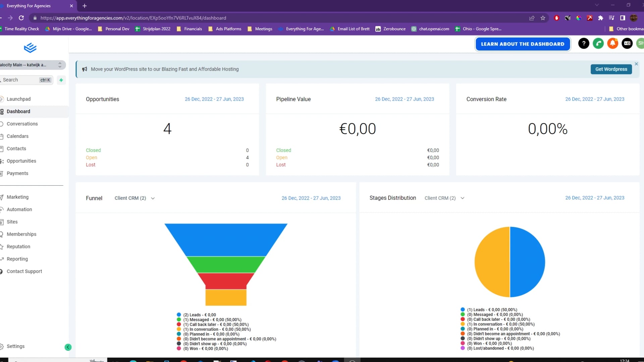Screen dimensions: 644x362
Task: Click the browser profile avatar
Action: pos(634,18)
